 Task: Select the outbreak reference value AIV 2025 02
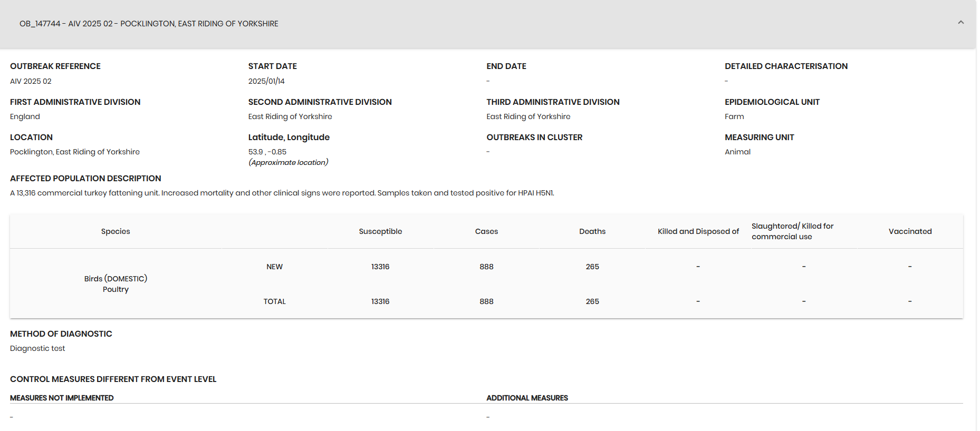(31, 81)
